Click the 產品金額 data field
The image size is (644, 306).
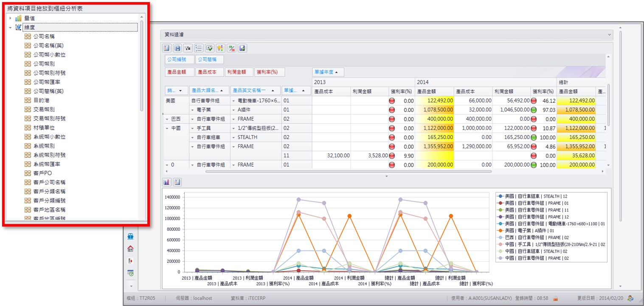click(x=179, y=72)
